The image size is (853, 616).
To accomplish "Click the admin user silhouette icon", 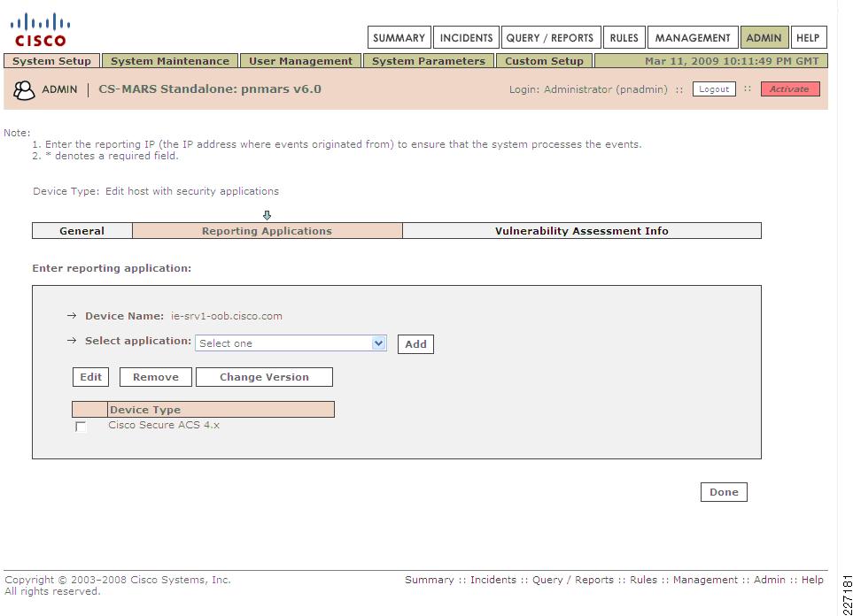I will coord(23,89).
